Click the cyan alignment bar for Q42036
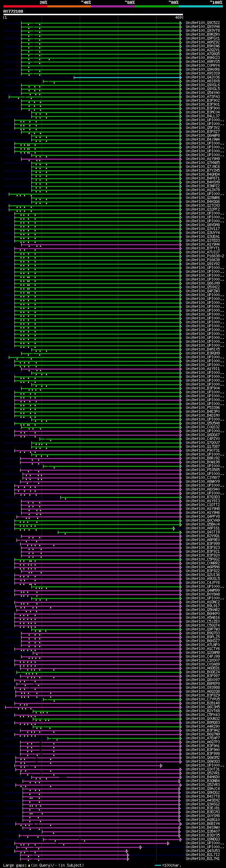Screen dimensions: 226x868 click(x=127, y=77)
